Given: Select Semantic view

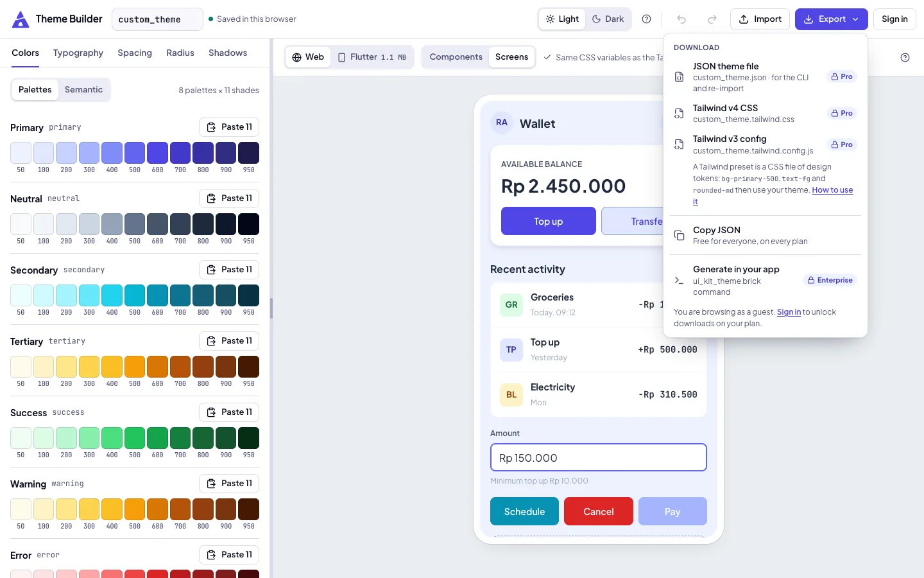Looking at the screenshot, I should [x=83, y=90].
